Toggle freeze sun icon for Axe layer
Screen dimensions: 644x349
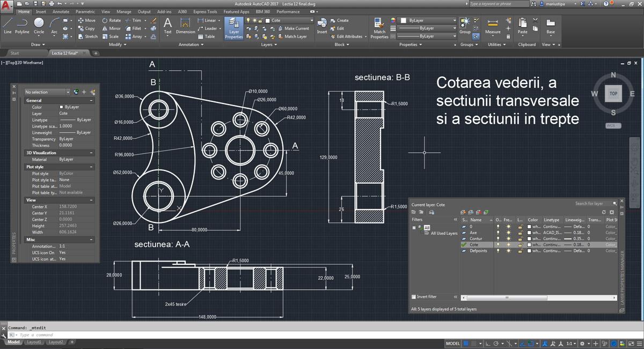[509, 233]
